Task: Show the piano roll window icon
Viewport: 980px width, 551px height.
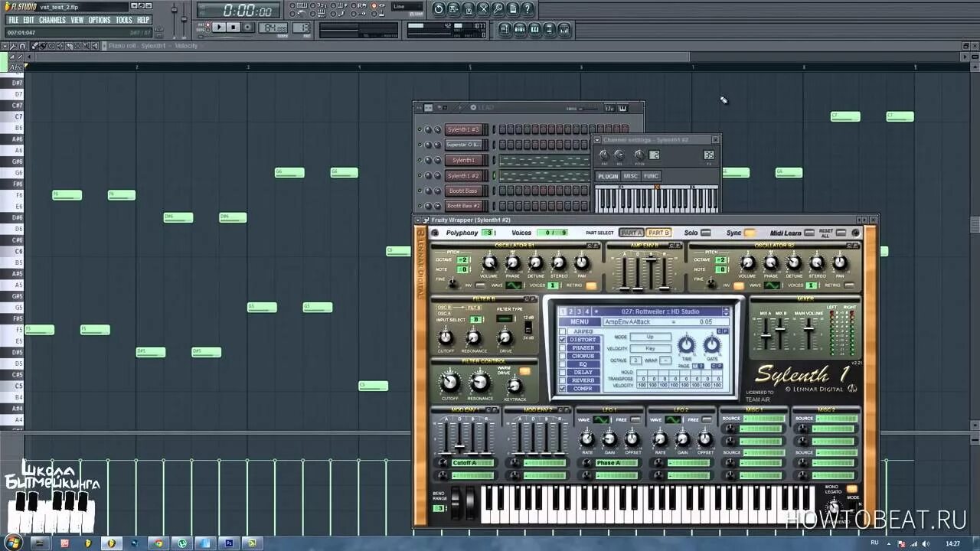Action: 534,29
